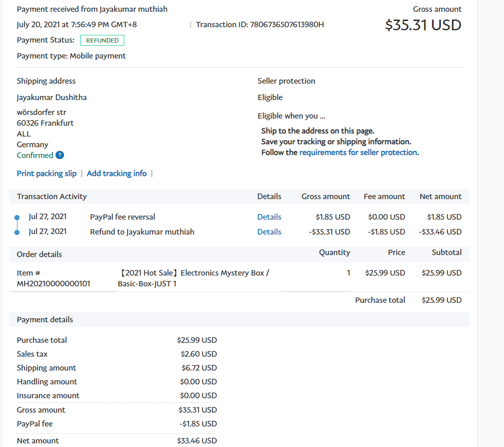Viewport: 504px width, 447px height.
Task: Click the Transaction ID number
Action: point(287,25)
